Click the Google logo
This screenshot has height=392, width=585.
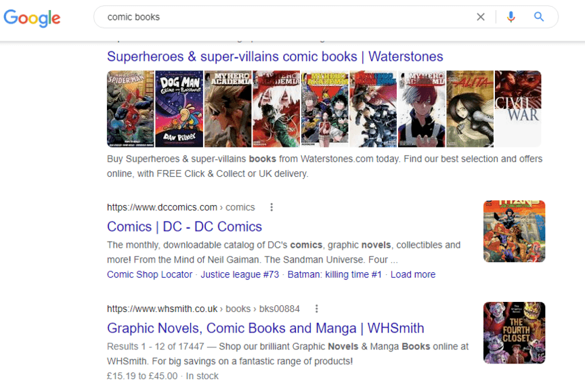[32, 18]
